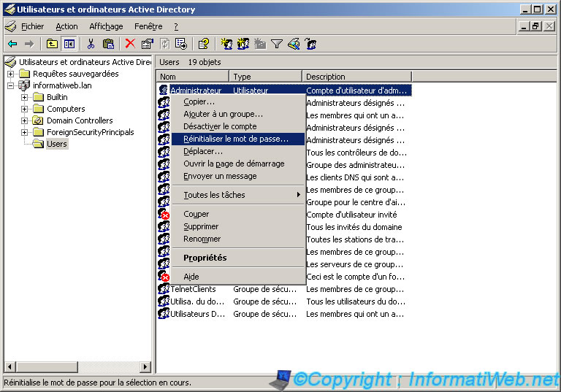Click the TelnetClients name text
Screen dimensions: 561x392
pos(193,289)
